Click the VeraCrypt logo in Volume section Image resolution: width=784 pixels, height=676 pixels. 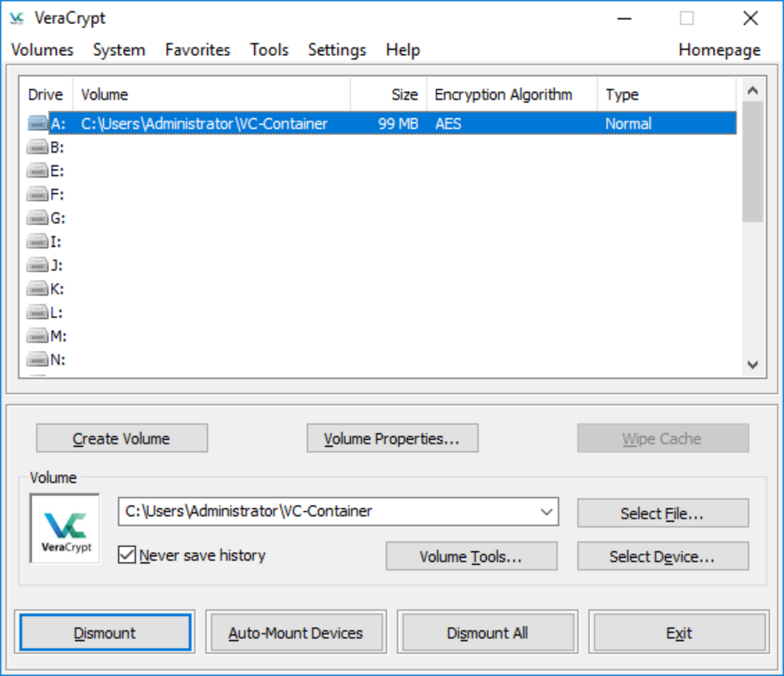(65, 528)
